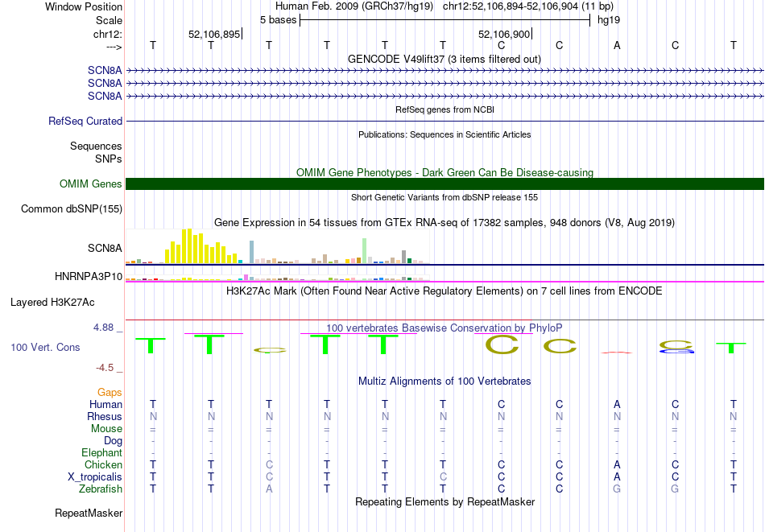The height and width of the screenshot is (532, 765).
Task: Click the blue G glyph in conservation logo
Action: [676, 351]
